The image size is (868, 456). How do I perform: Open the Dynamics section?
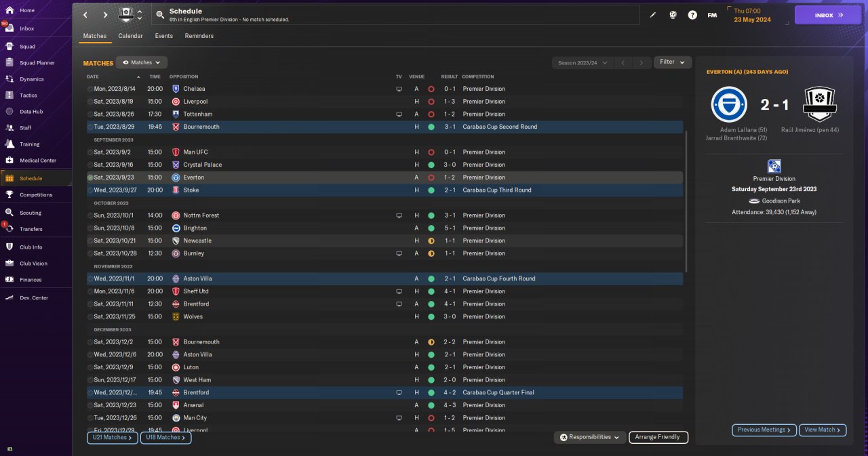31,79
